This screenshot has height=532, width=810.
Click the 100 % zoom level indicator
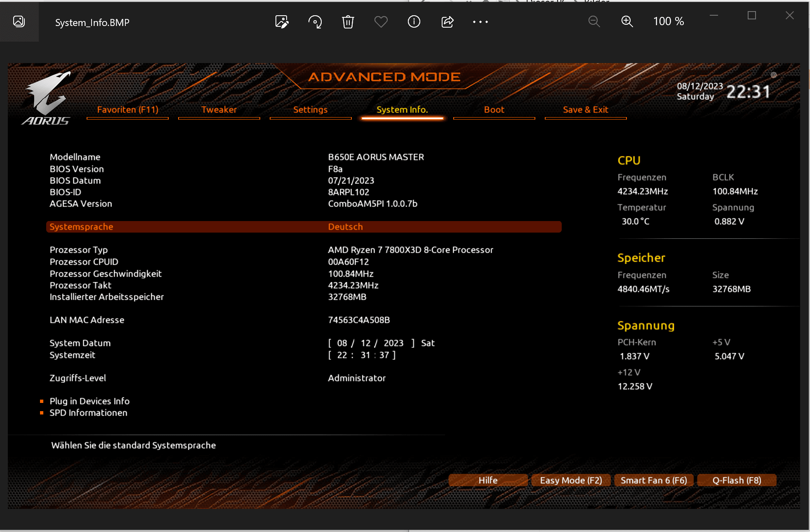(x=669, y=21)
